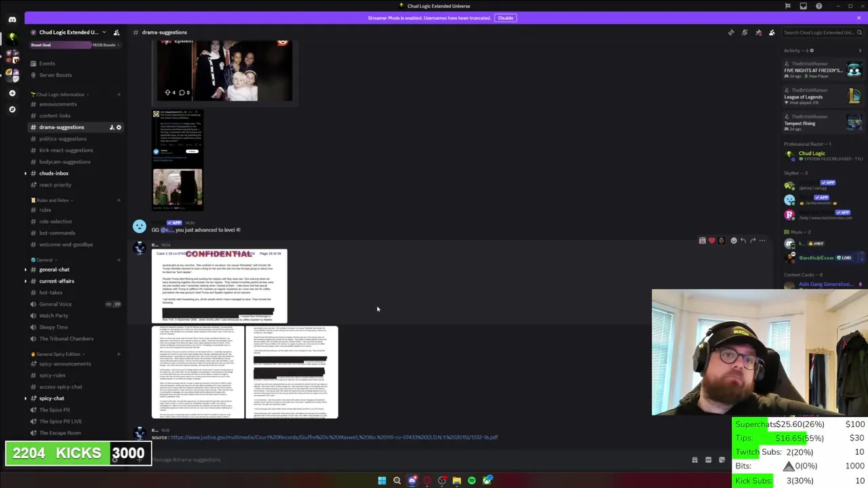Open File Explorer from the taskbar
This screenshot has height=488, width=868.
[x=457, y=481]
